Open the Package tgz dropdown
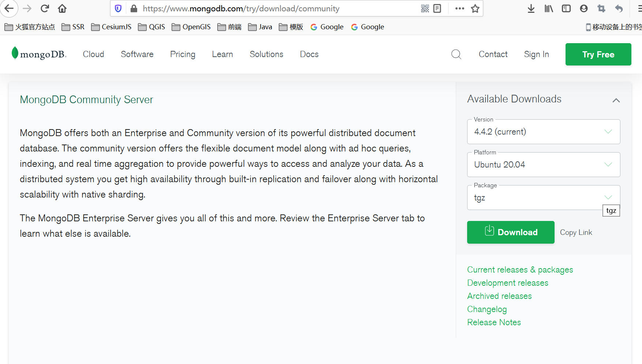Viewport: 642px width, 364px height. [x=543, y=198]
